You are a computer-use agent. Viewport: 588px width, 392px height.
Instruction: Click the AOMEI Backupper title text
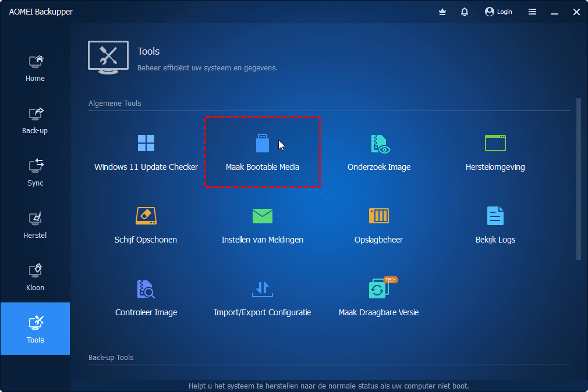(x=41, y=12)
